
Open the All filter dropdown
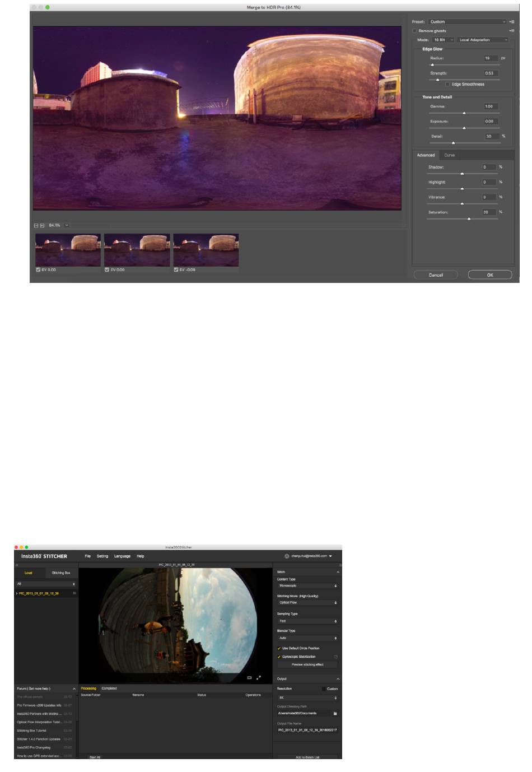pos(46,584)
